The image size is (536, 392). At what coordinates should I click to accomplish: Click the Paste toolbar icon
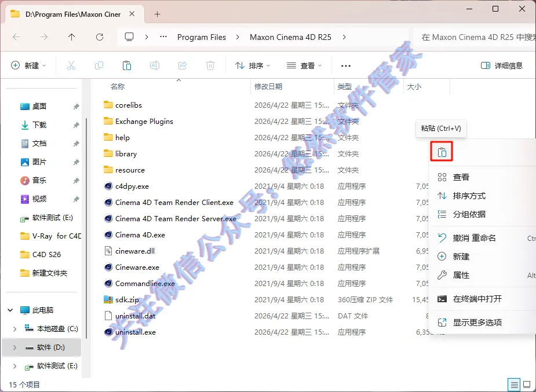[127, 65]
